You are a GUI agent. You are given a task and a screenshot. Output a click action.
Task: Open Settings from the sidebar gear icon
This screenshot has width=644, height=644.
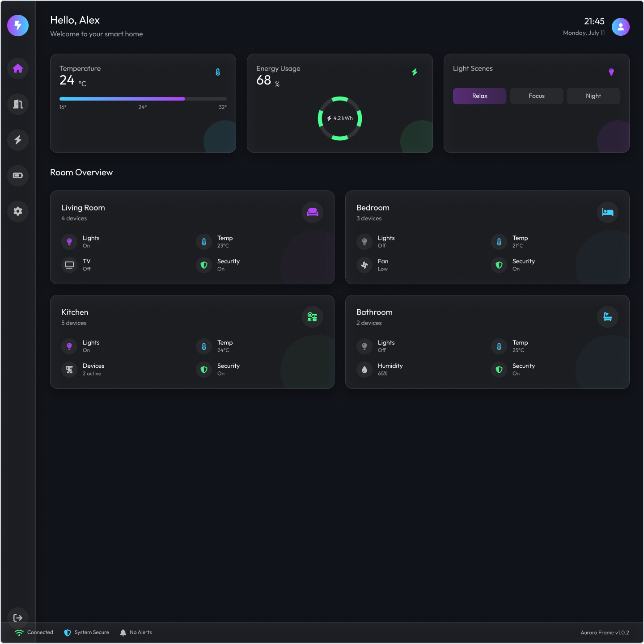pyautogui.click(x=18, y=211)
